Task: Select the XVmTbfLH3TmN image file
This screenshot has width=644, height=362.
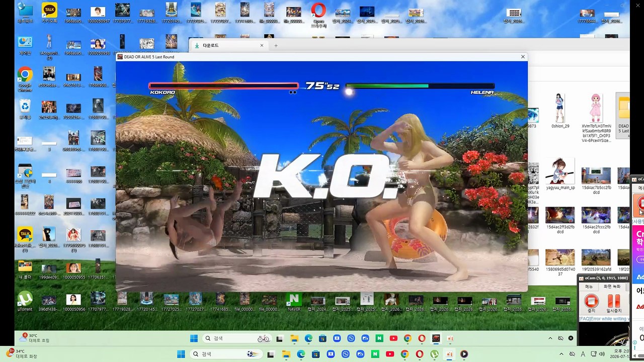Action: tap(596, 118)
